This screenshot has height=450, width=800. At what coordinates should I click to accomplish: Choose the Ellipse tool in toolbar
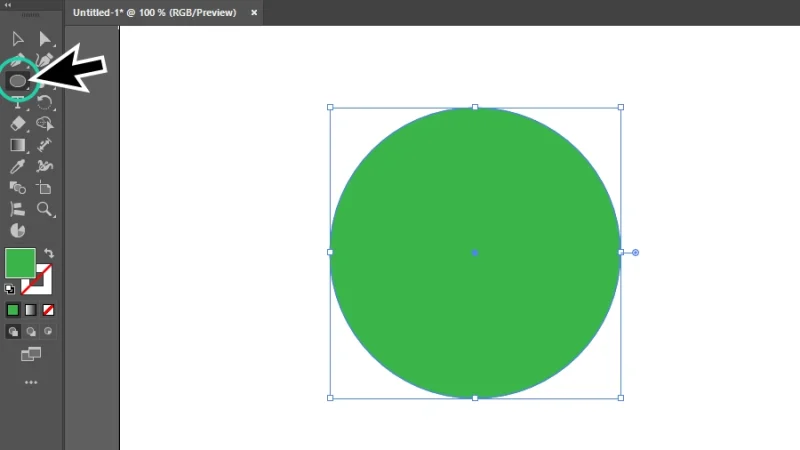tap(18, 80)
